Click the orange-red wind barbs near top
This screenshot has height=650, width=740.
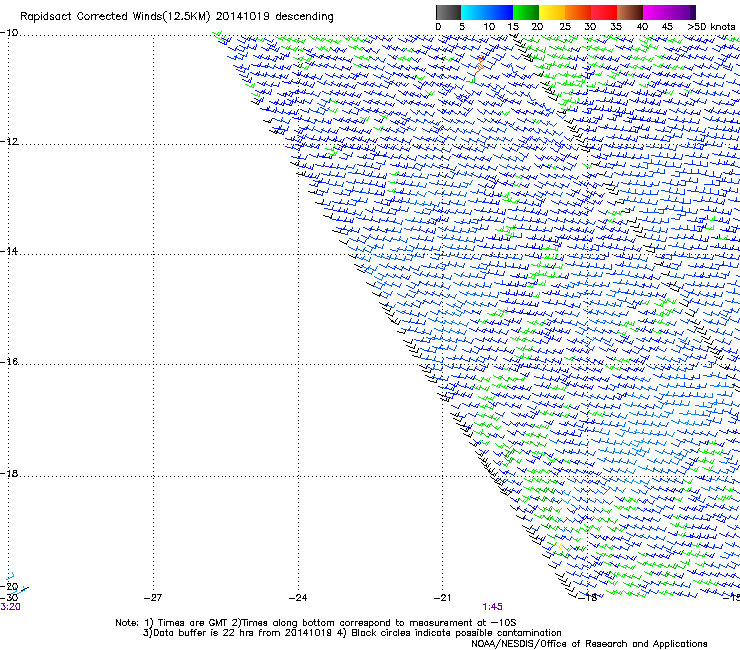click(480, 64)
